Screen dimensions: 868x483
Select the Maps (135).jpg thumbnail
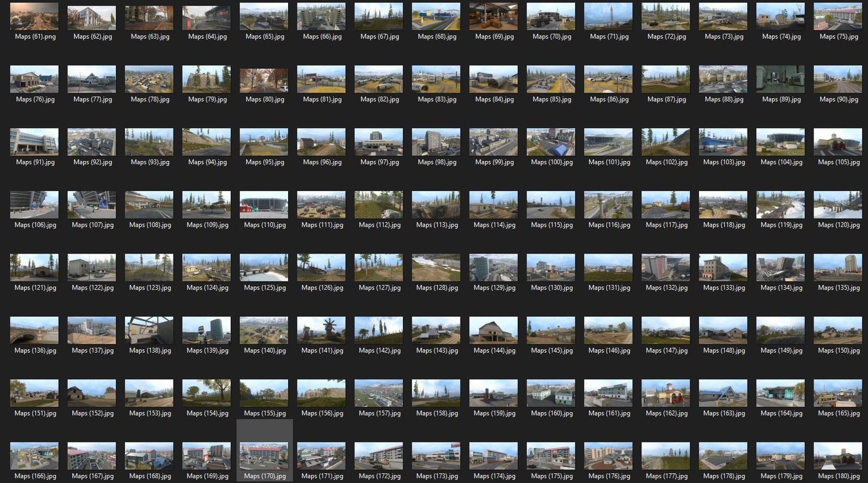[x=838, y=268]
